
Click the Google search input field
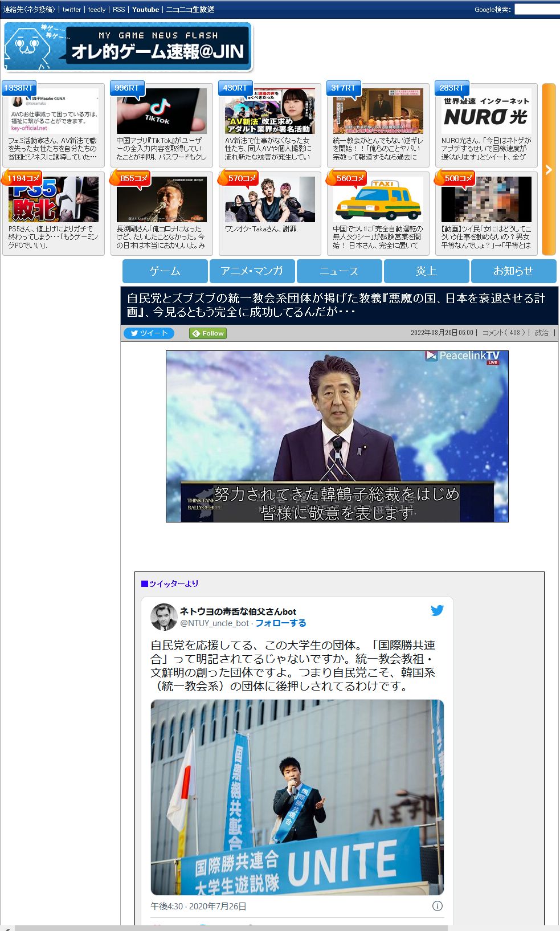coord(537,9)
